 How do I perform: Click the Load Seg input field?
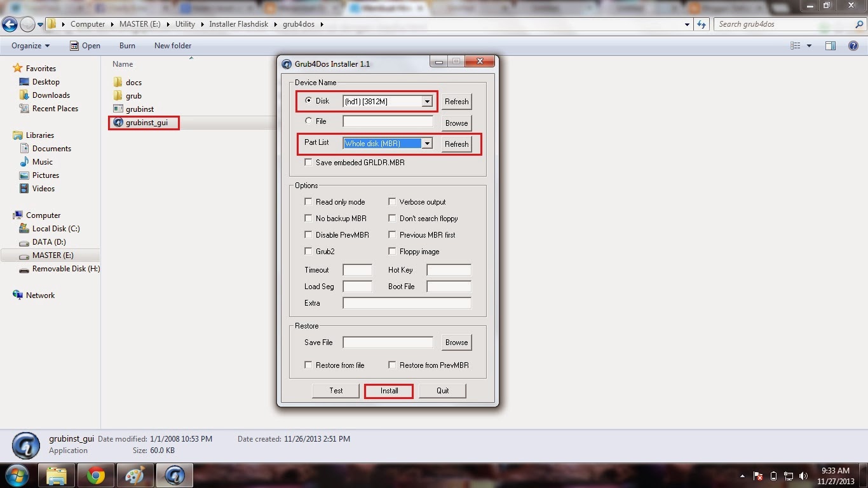pos(357,287)
